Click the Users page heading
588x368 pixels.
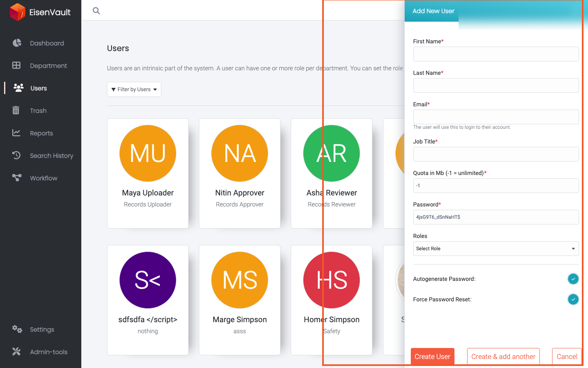[x=118, y=48]
